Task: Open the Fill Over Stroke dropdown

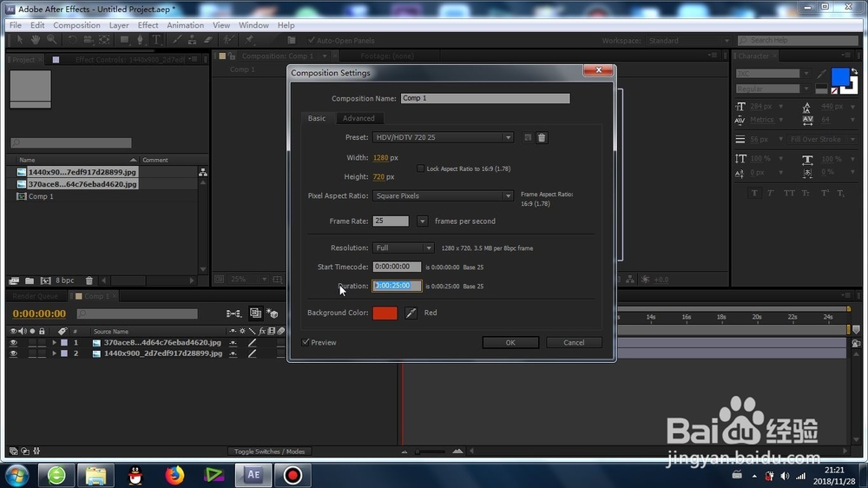Action: click(822, 139)
